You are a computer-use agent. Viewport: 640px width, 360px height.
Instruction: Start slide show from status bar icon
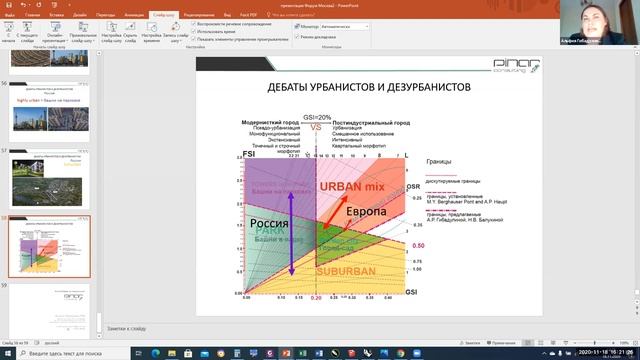pos(566,343)
